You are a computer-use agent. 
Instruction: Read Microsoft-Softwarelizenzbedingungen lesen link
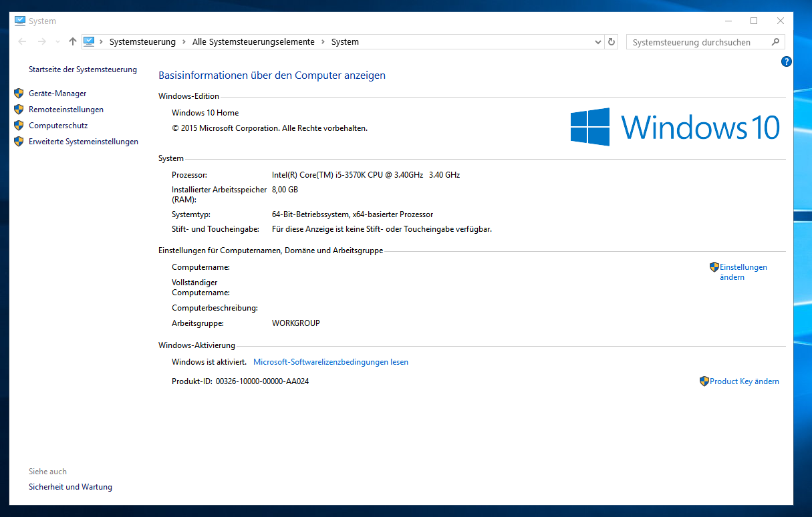331,362
